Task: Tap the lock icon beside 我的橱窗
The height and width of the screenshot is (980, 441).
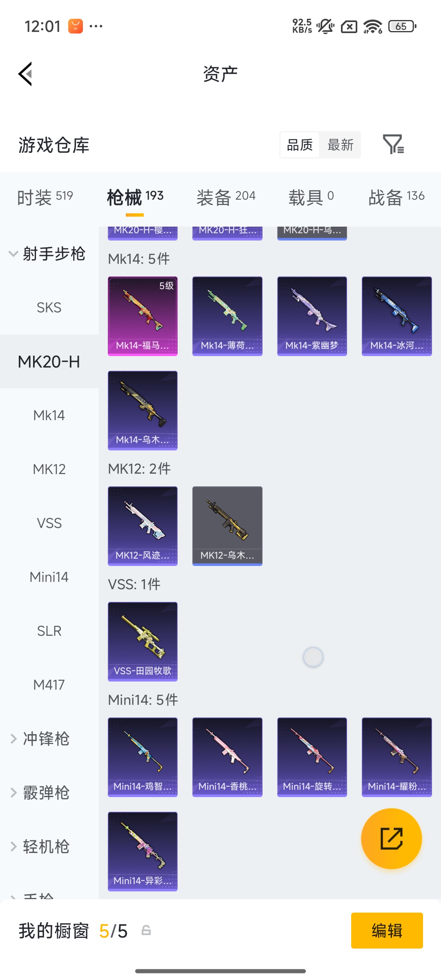Action: pos(146,931)
